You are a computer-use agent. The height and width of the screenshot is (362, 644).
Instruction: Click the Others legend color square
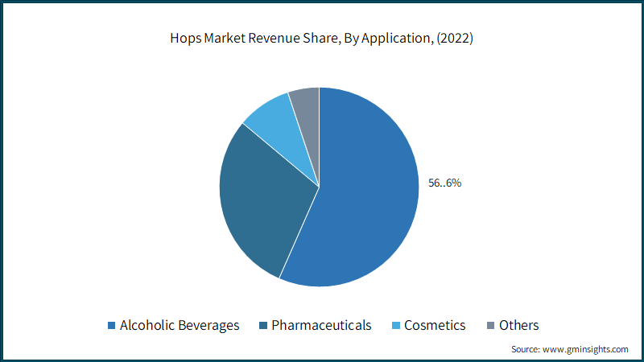pyautogui.click(x=491, y=326)
